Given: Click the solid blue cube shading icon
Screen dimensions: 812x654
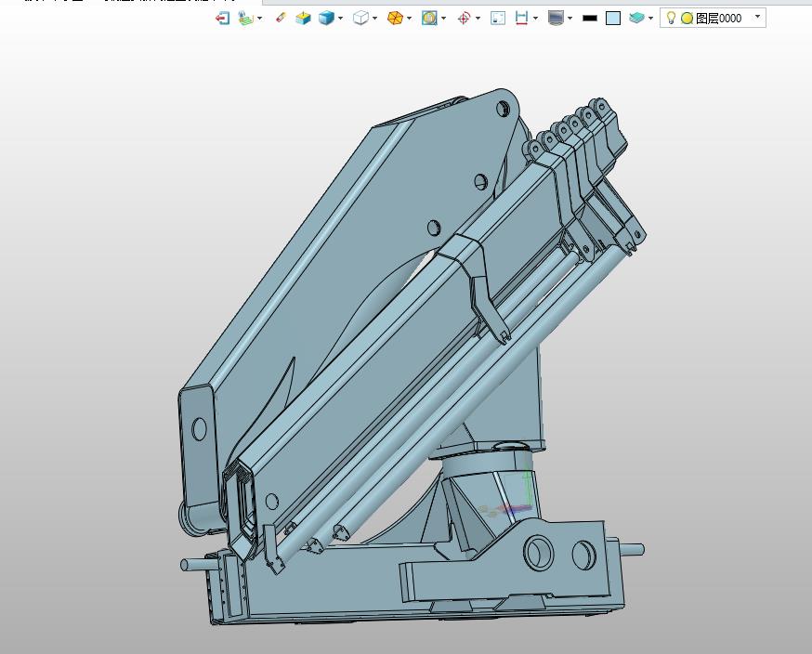Looking at the screenshot, I should tap(326, 19).
